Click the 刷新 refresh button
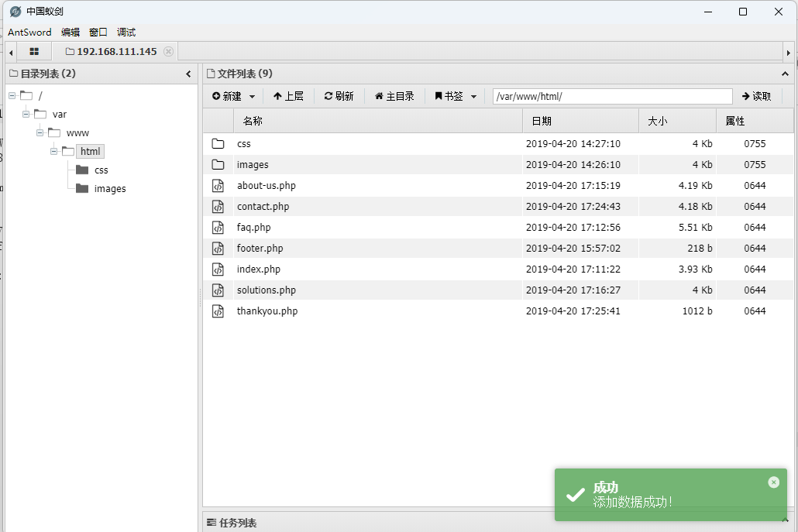This screenshot has height=532, width=798. click(x=339, y=96)
